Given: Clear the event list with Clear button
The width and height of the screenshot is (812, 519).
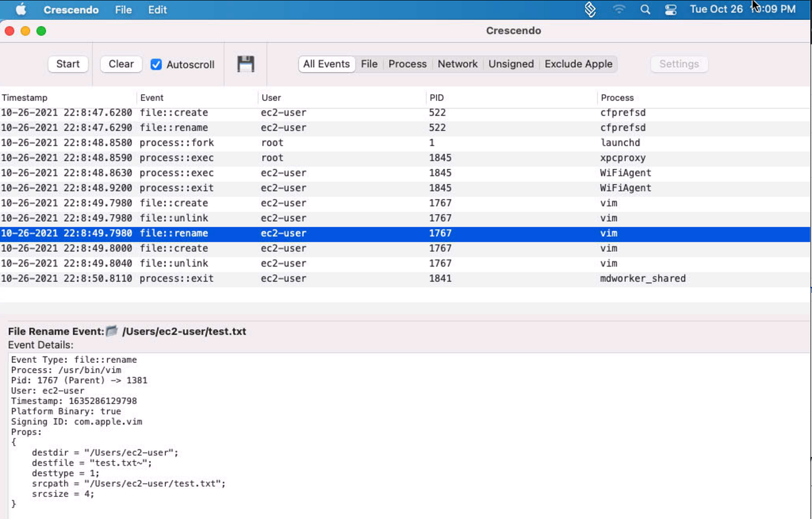Looking at the screenshot, I should (121, 64).
